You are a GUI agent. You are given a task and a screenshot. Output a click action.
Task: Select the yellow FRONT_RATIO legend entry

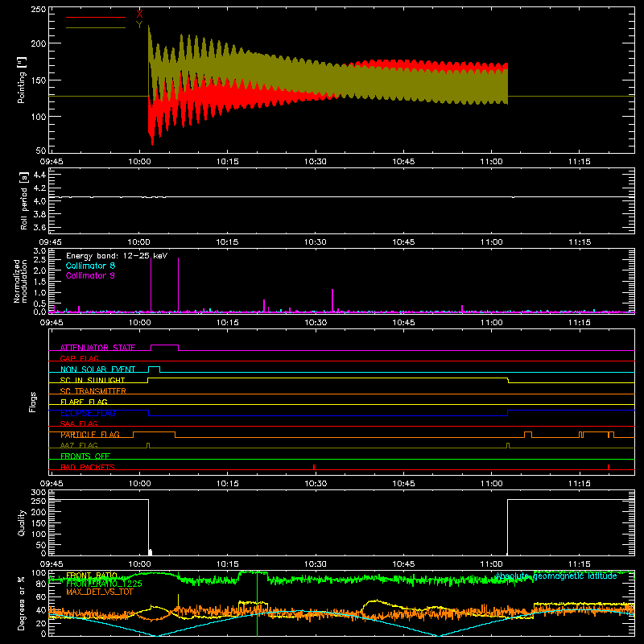pos(92,576)
